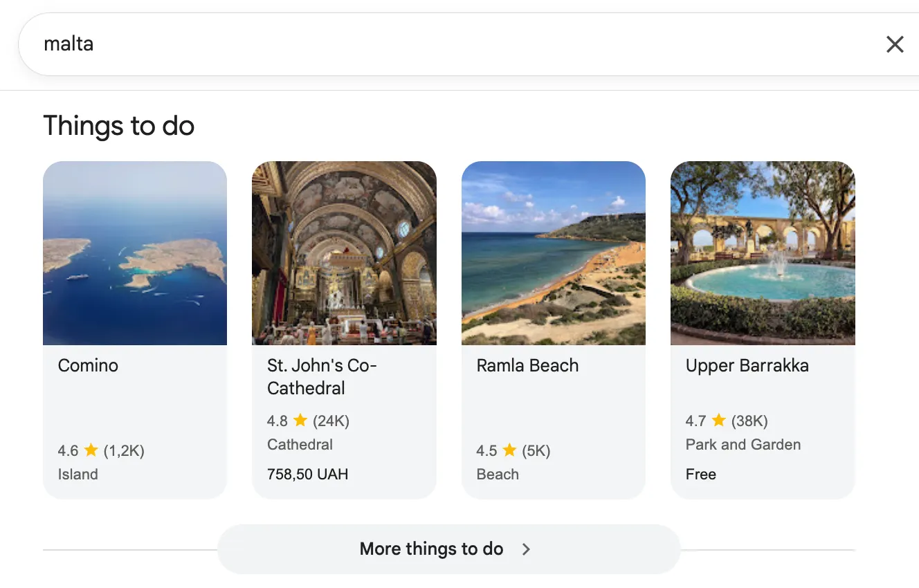Open the Comino island aerial photo
Screen dimensions: 919x588
pos(135,253)
